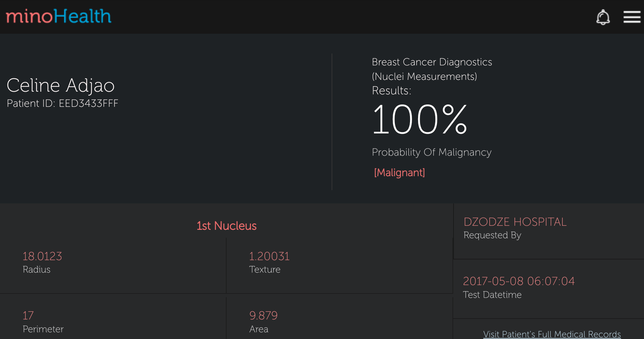This screenshot has width=644, height=339.
Task: Click the Probability Of Malignancy label
Action: click(432, 152)
